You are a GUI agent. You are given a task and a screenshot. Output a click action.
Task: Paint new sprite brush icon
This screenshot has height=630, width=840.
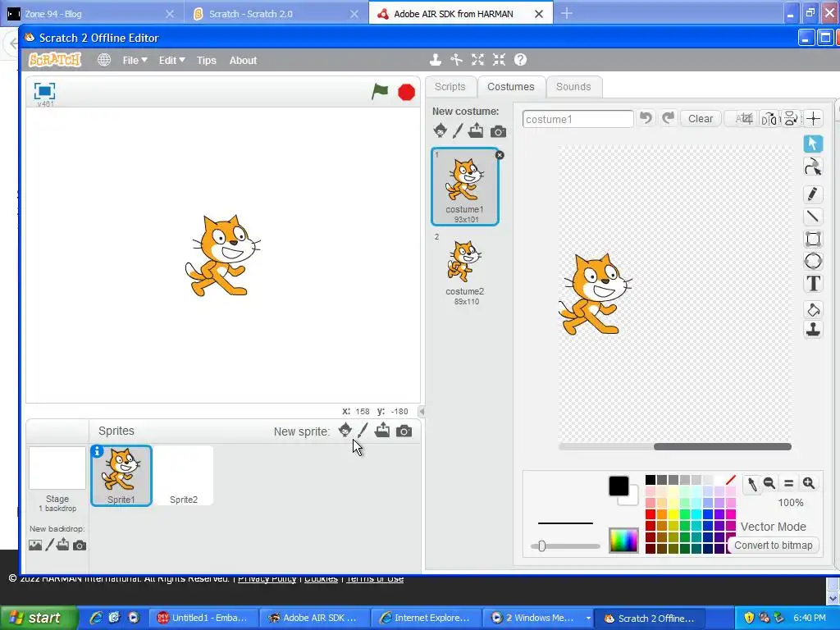coord(363,430)
